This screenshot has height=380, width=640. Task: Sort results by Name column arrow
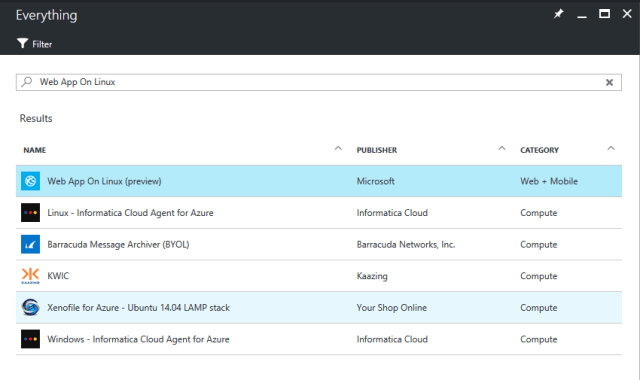coord(338,149)
